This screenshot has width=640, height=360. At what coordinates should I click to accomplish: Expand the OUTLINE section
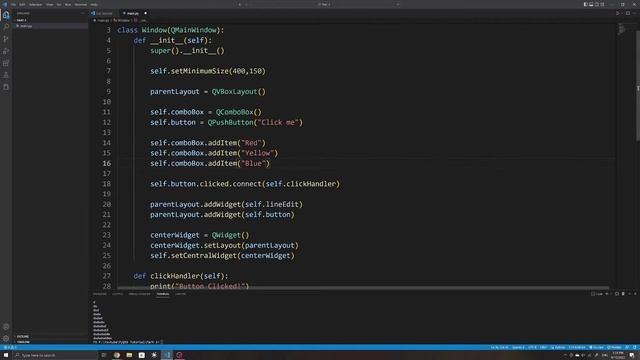50,336
